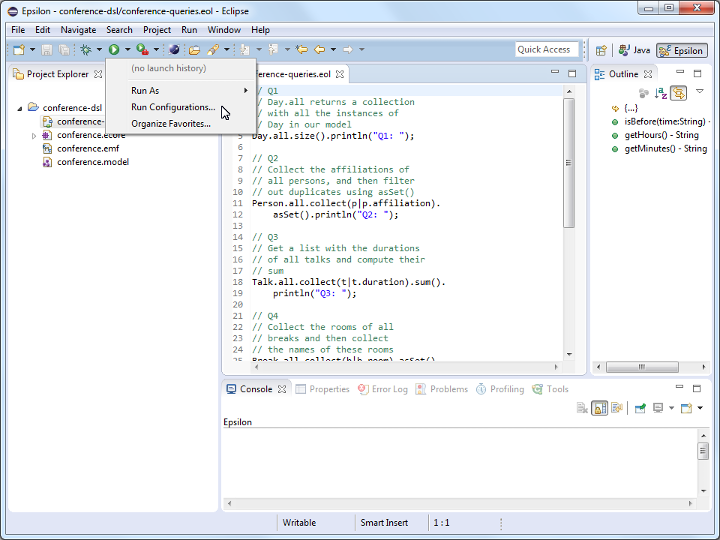Screen dimensions: 720x540
Task: Open the Outline view menu dropdown
Action: (700, 92)
